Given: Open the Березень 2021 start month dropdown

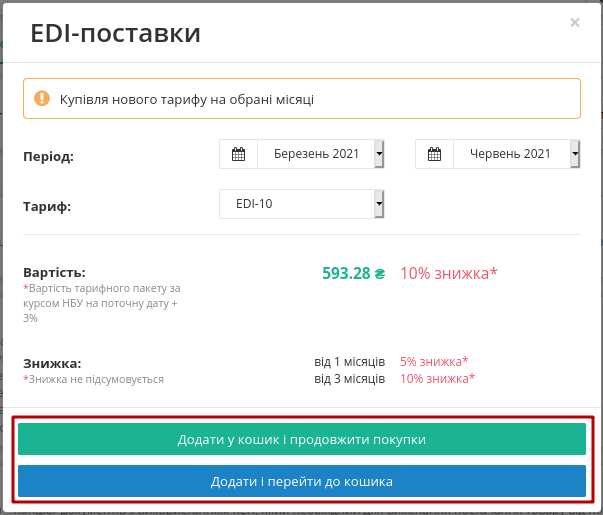Looking at the screenshot, I should [x=321, y=154].
